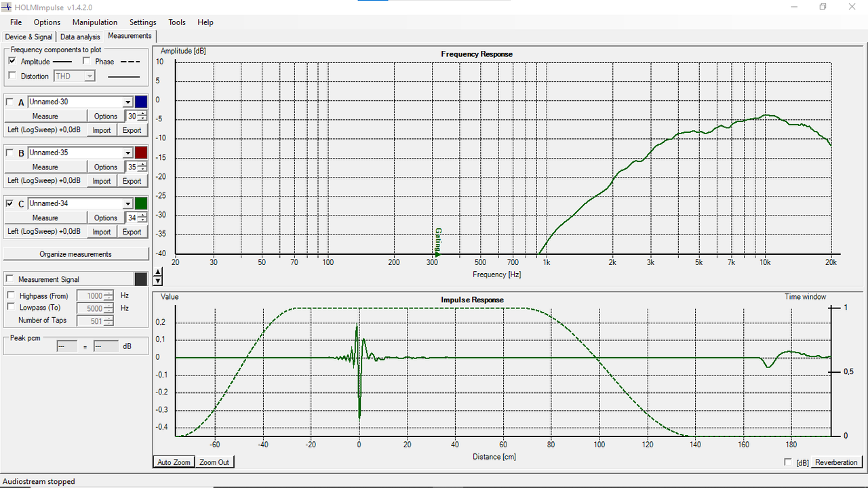Screen dimensions: 868x488
Task: Open the Manipulation menu
Action: [x=95, y=22]
